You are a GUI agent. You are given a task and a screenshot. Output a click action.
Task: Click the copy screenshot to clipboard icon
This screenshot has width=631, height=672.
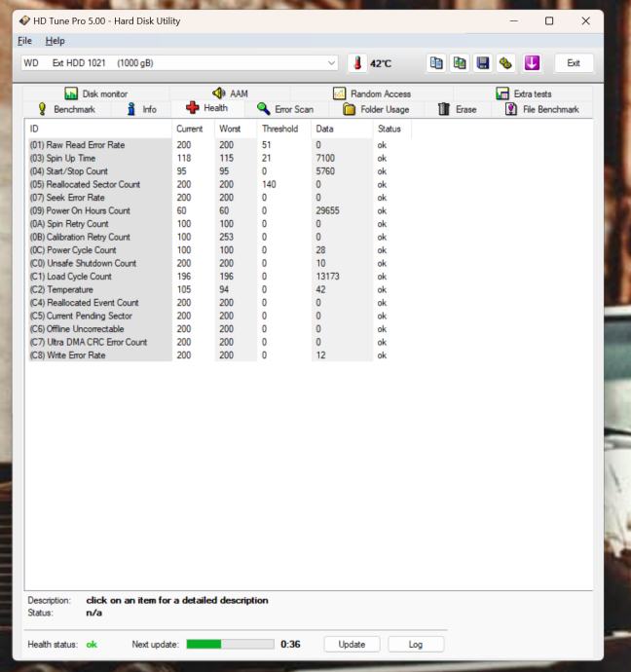(x=460, y=63)
